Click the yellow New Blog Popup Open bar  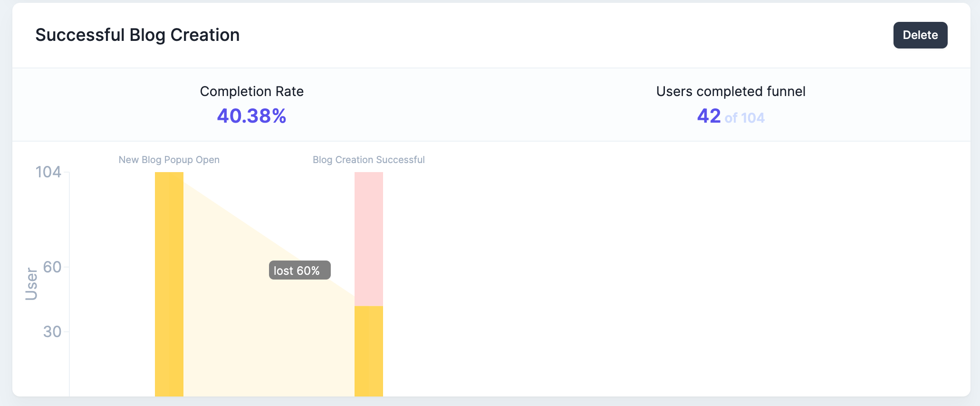tap(169, 284)
